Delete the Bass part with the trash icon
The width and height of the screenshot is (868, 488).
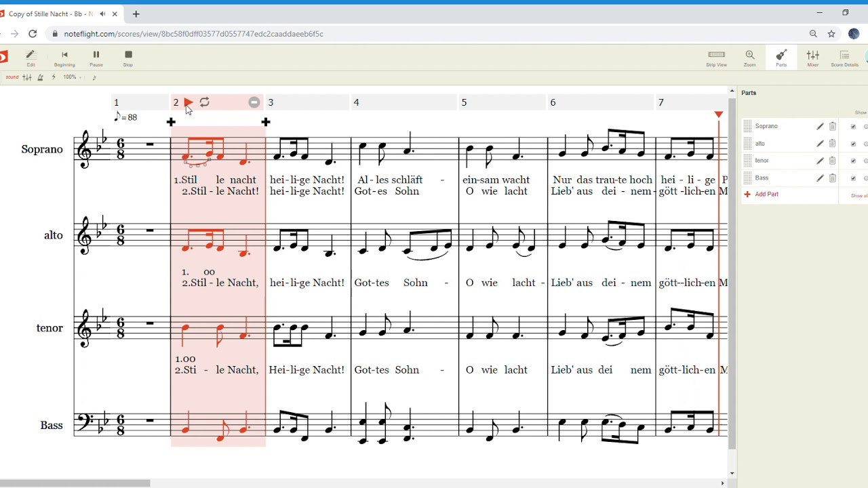833,178
